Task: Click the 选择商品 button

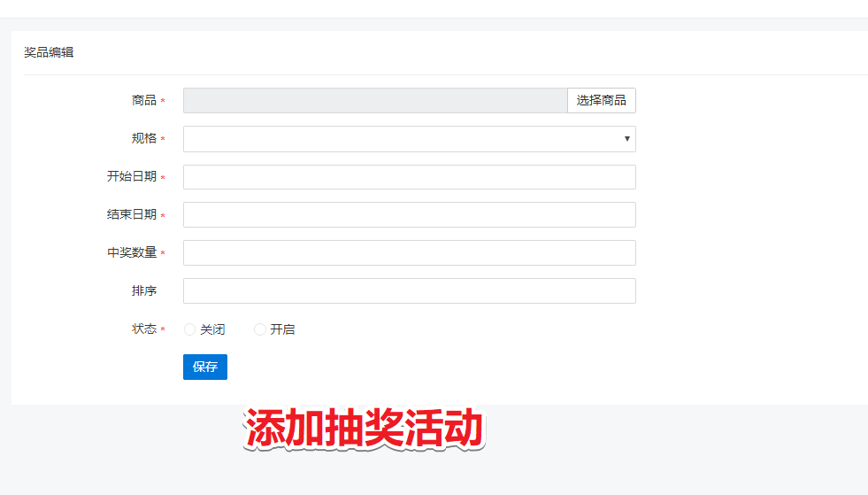Action: pyautogui.click(x=601, y=100)
